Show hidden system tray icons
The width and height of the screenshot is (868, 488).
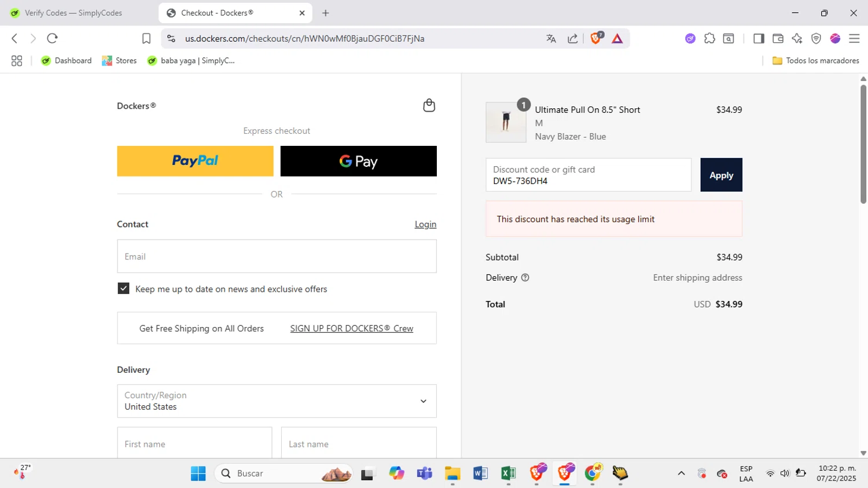[x=681, y=474]
